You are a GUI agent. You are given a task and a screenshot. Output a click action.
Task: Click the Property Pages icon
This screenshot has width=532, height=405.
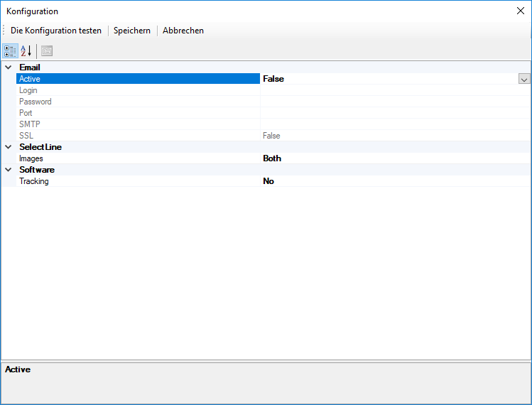(x=47, y=51)
